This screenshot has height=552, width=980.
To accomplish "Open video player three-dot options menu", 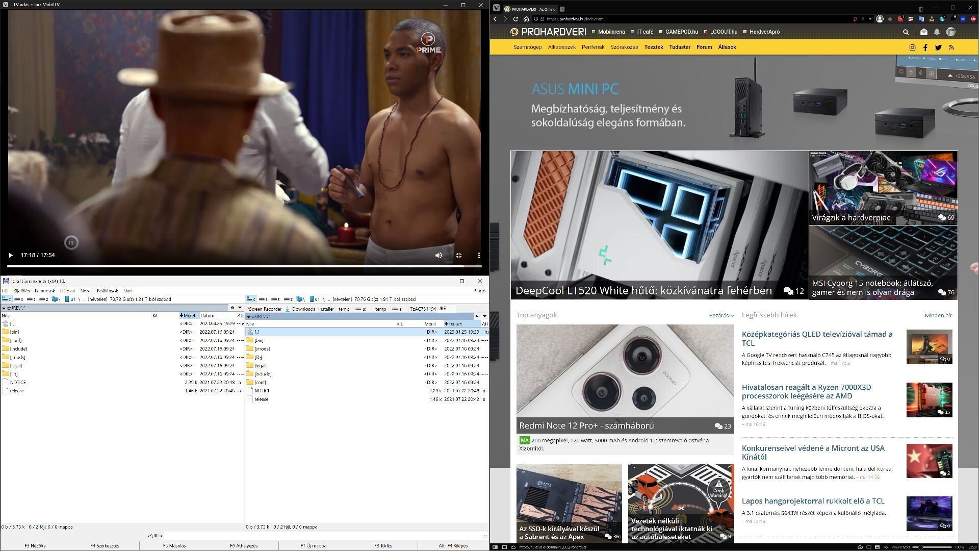I will pyautogui.click(x=479, y=256).
